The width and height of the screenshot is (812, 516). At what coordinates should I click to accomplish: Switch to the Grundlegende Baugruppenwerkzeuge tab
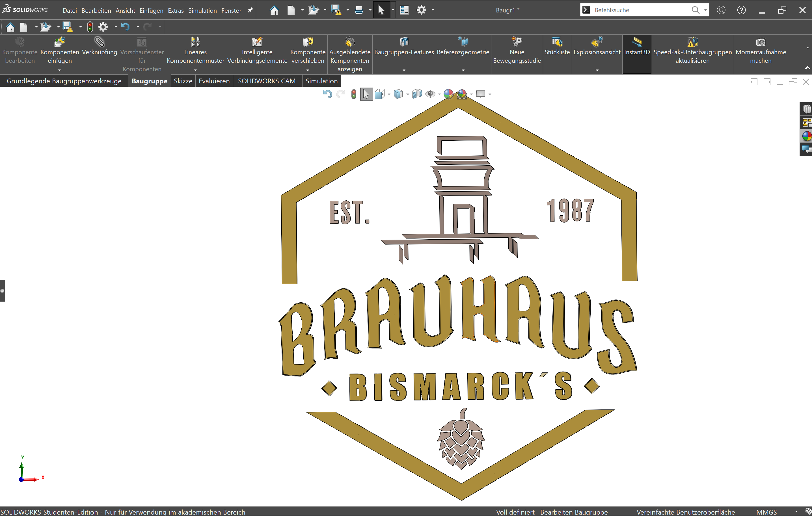(64, 81)
